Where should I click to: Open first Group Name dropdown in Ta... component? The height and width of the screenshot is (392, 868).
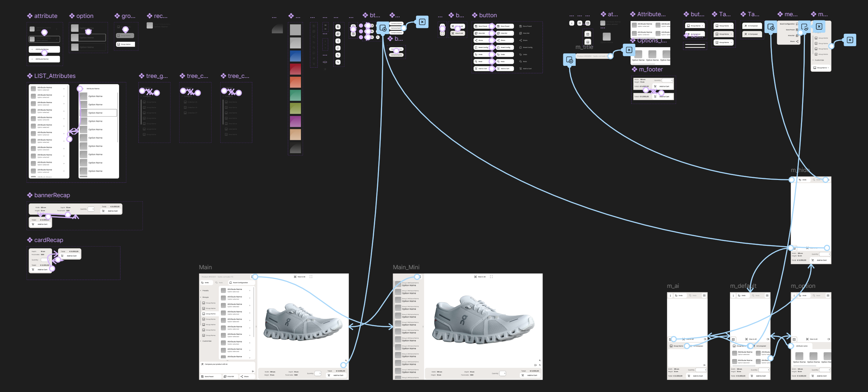point(724,26)
